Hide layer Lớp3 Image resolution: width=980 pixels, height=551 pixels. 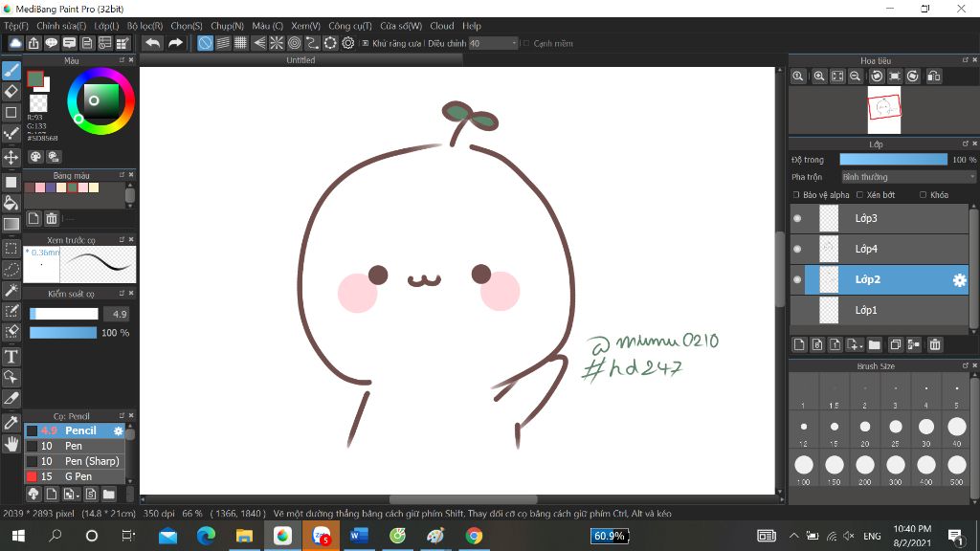point(797,218)
